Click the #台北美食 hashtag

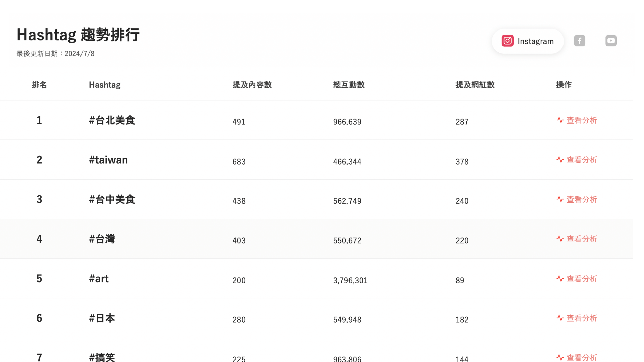(x=112, y=120)
